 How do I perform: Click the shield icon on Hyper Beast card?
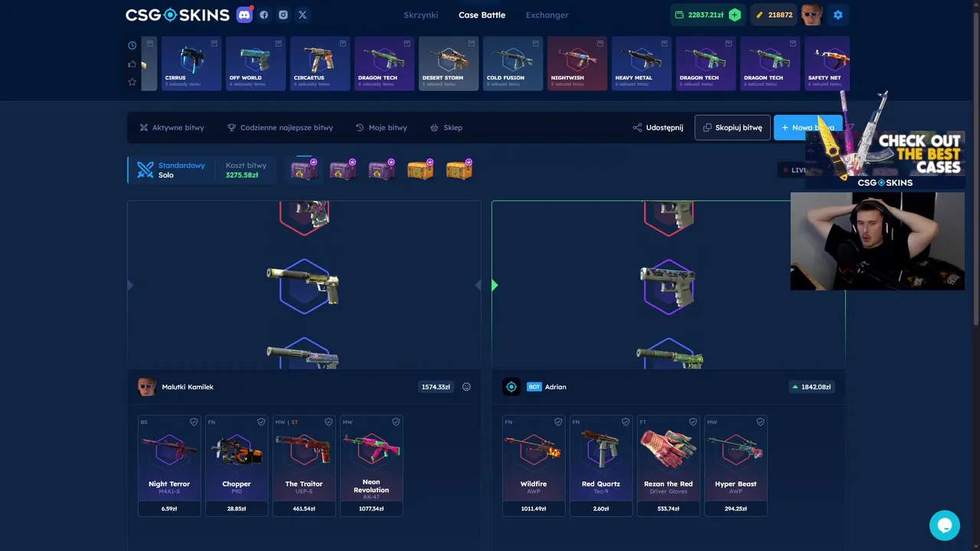pos(760,422)
